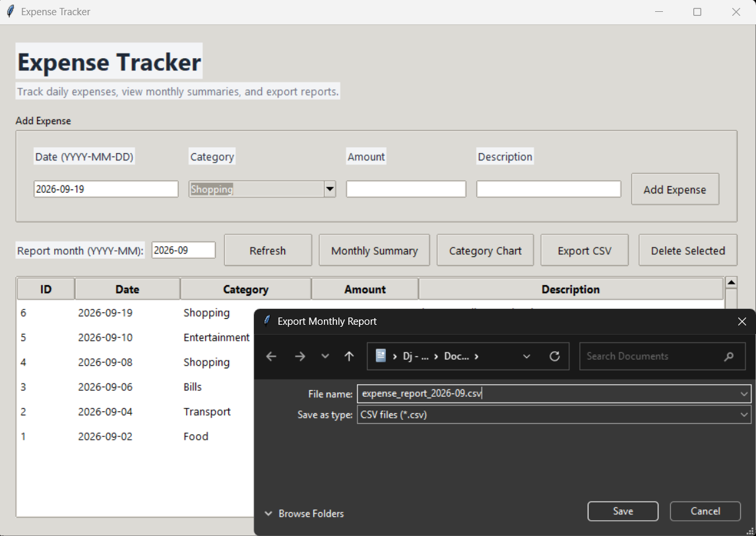Click the File name text field
The width and height of the screenshot is (756, 536).
pos(548,393)
